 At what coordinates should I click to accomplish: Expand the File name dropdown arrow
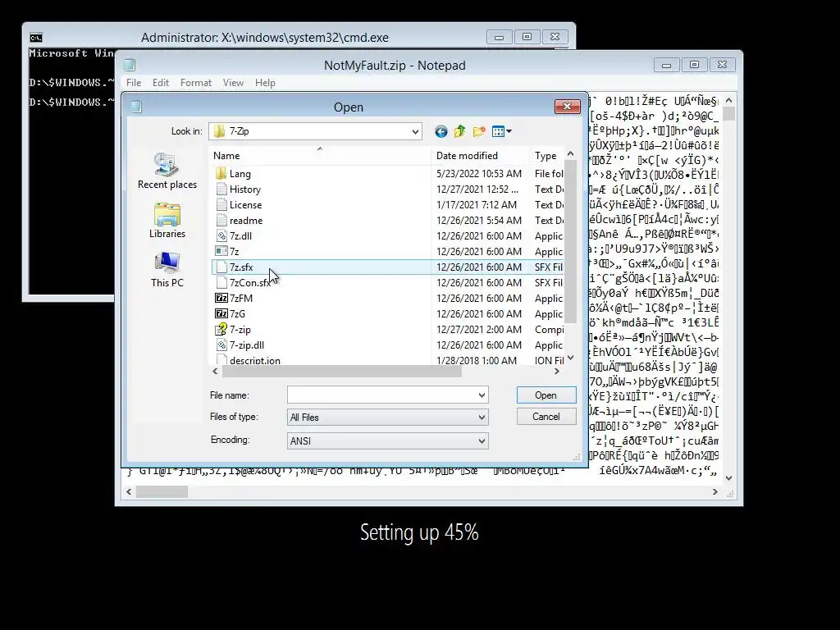482,395
